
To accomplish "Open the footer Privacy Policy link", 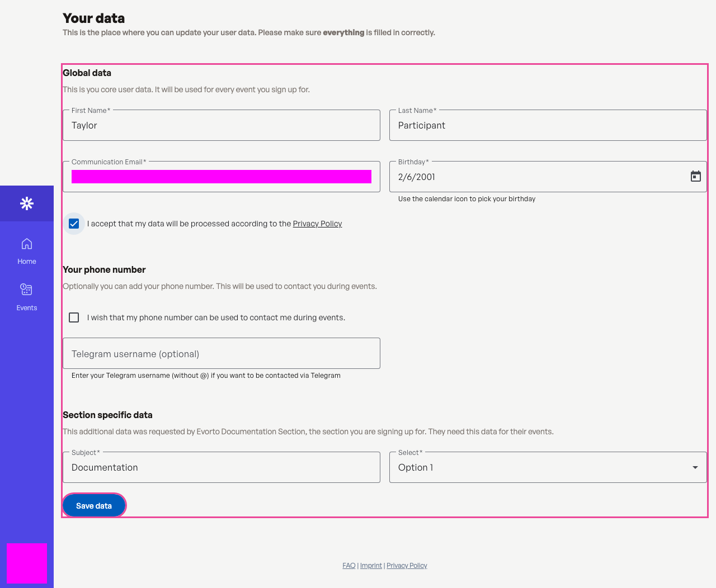I will pyautogui.click(x=407, y=566).
